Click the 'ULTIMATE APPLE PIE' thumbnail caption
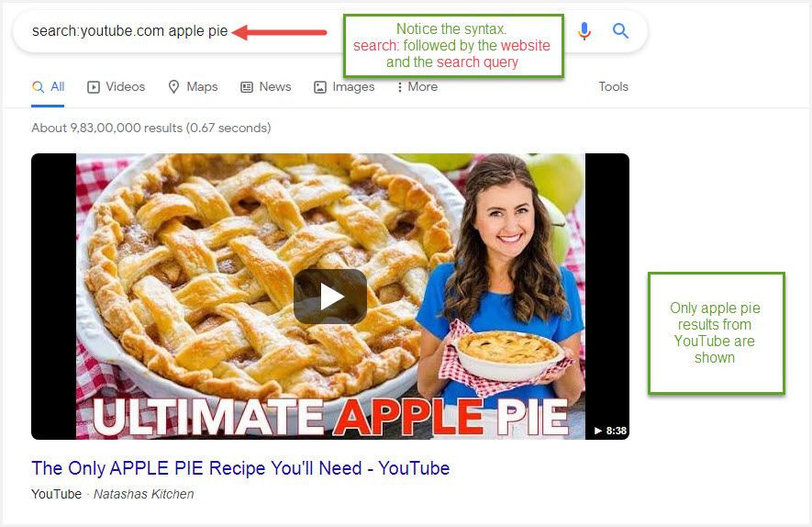 pyautogui.click(x=329, y=418)
